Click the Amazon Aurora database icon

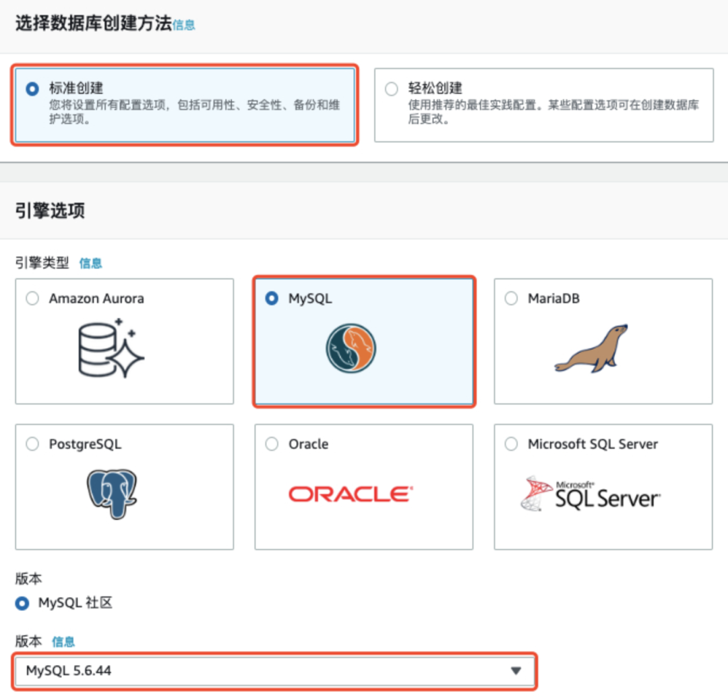click(x=111, y=348)
